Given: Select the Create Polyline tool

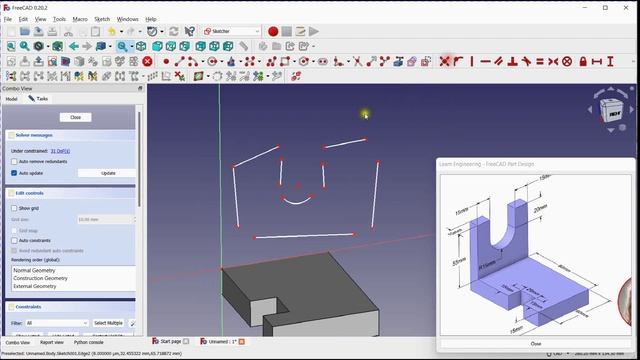Looking at the screenshot, I should tap(271, 62).
